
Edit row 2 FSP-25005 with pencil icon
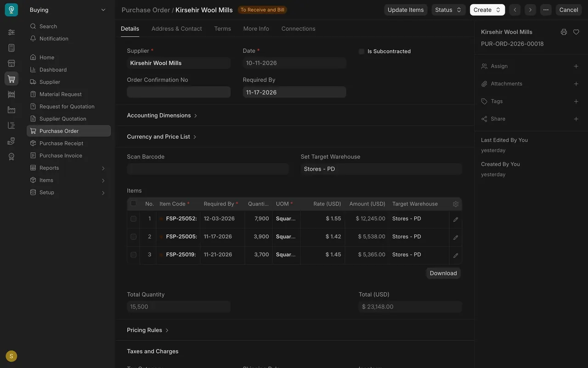[x=456, y=237]
